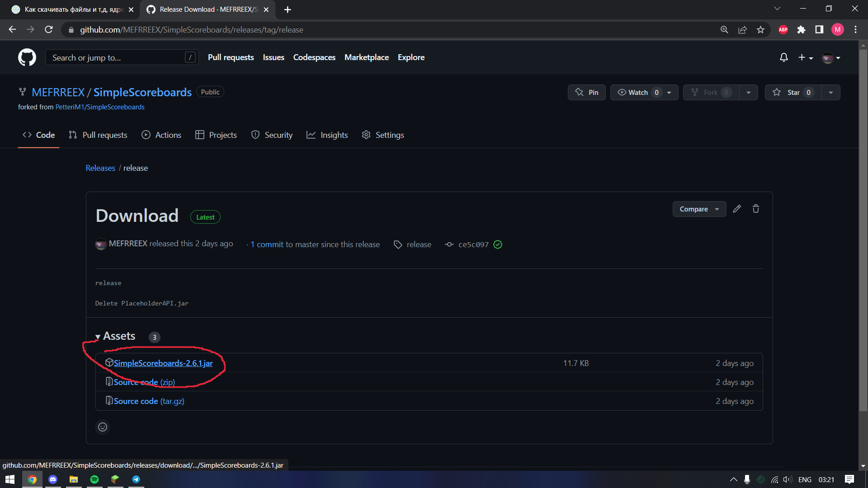
Task: Toggle Watch for this repository
Action: [638, 93]
